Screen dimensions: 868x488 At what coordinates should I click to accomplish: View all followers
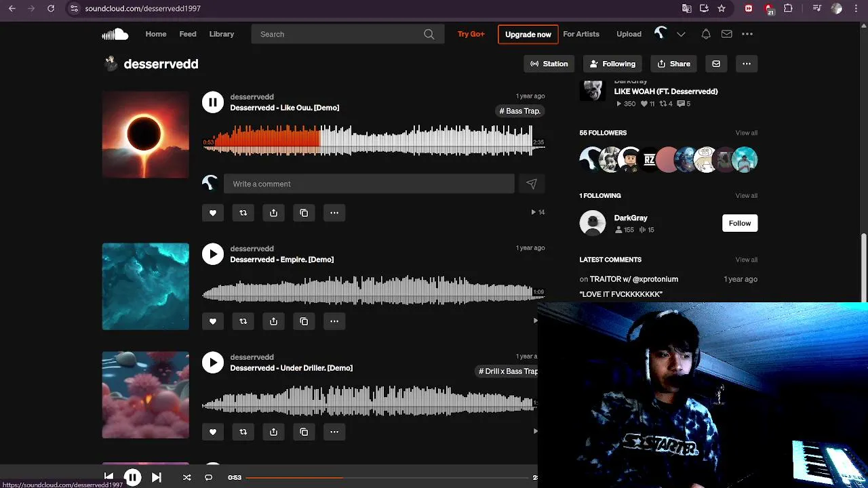(x=747, y=133)
